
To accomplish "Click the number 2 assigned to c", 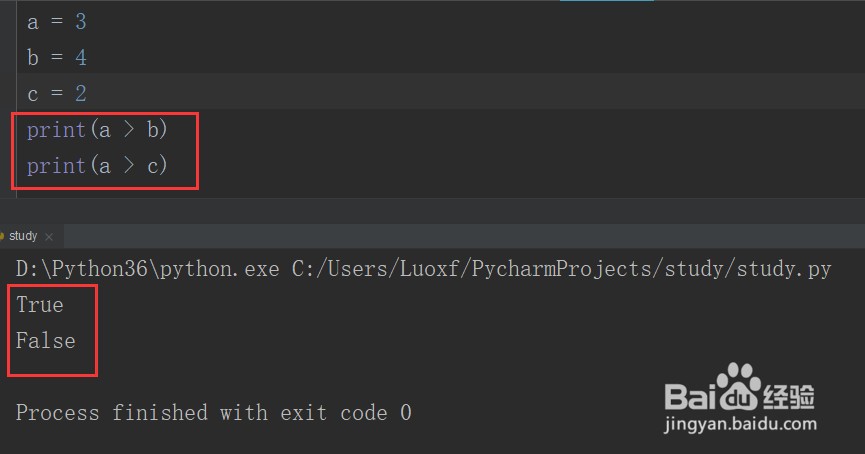I will coord(81,93).
